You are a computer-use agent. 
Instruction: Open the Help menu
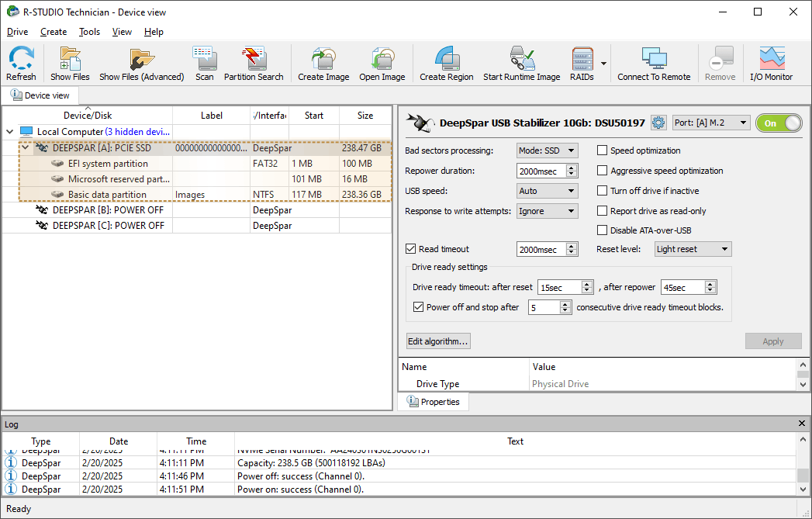154,32
